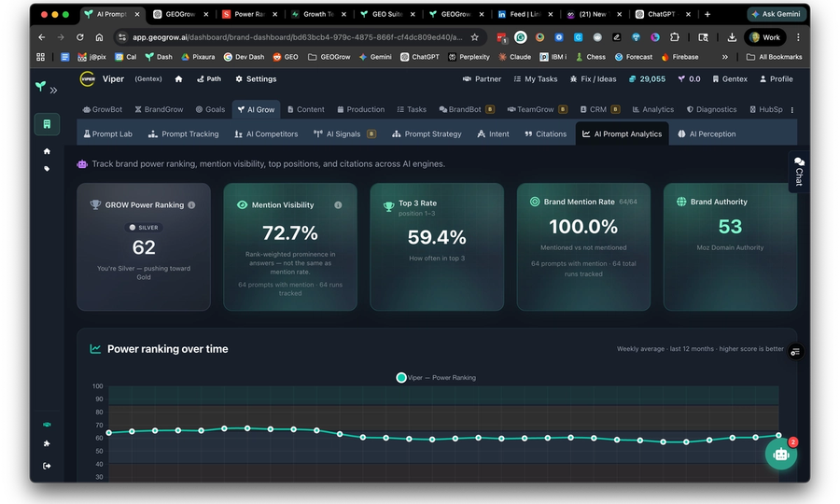Click the target icon on Brand Mention Rate
Screen dimensions: 840x504
pos(535,202)
